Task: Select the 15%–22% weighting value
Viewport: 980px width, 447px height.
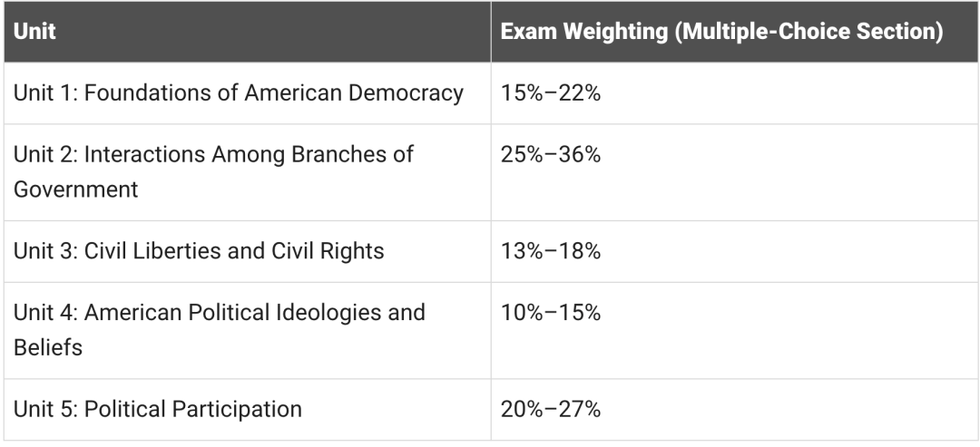Action: tap(550, 93)
